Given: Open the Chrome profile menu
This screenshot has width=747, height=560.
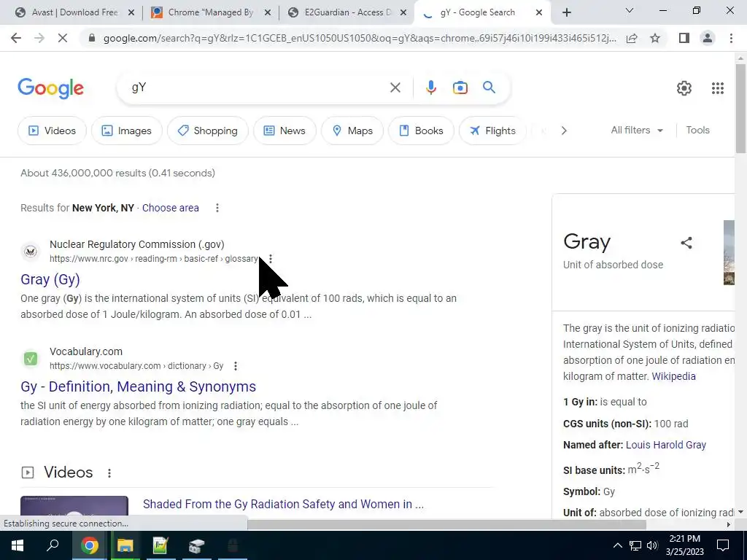Looking at the screenshot, I should click(708, 38).
